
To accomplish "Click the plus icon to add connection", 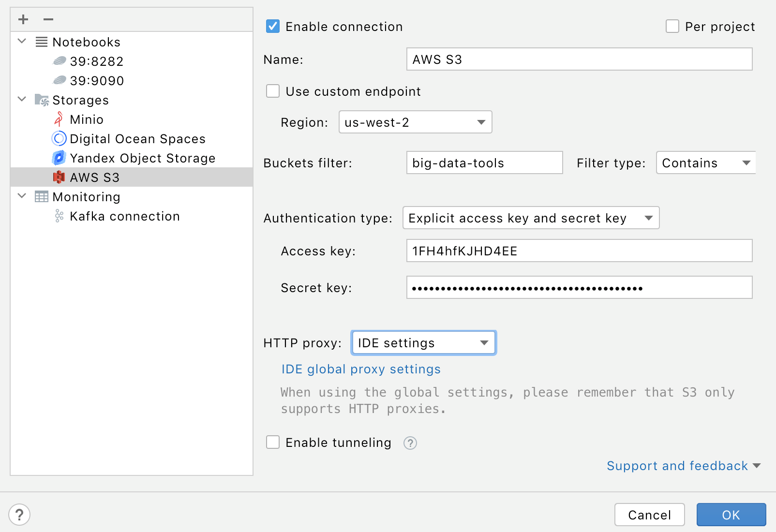I will 23,19.
